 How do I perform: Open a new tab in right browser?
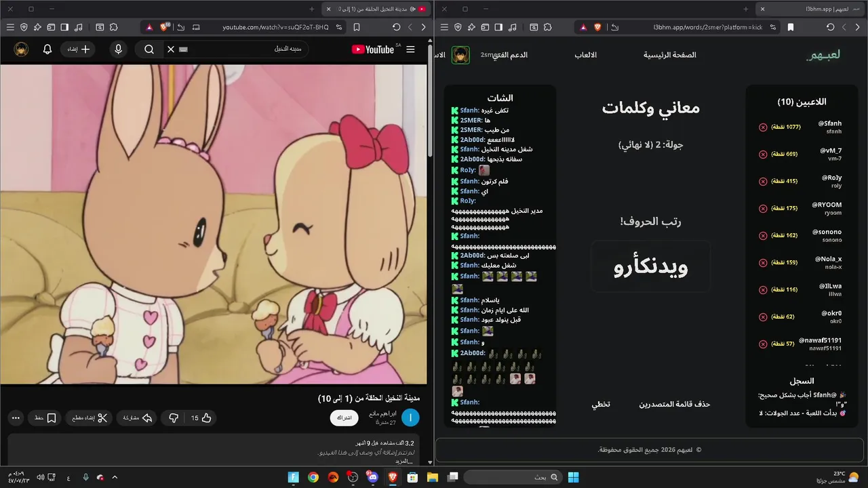coord(746,9)
